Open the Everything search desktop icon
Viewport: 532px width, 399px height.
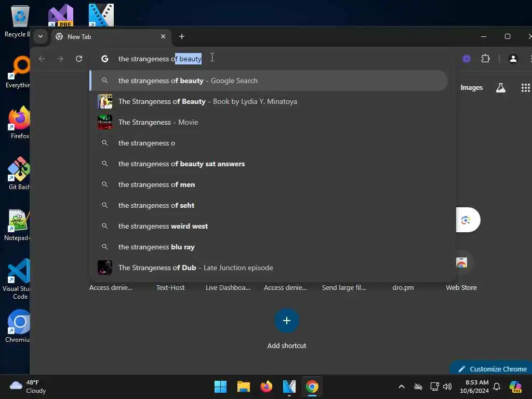pyautogui.click(x=19, y=72)
